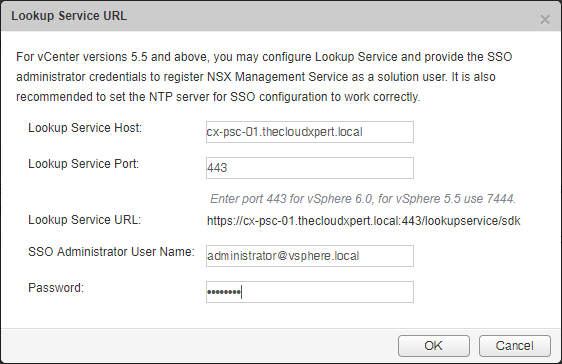The width and height of the screenshot is (562, 364).
Task: Dismiss dialog with Cancel button
Action: tap(515, 346)
